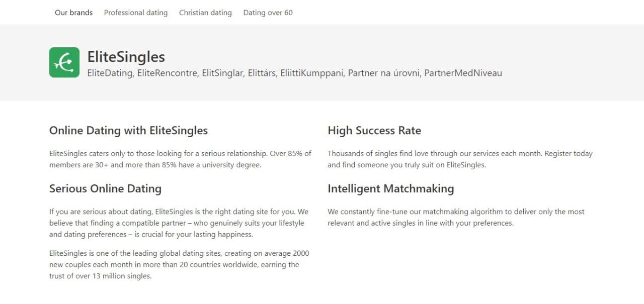Click the green EliteSingles logo icon
The height and width of the screenshot is (304, 644).
(x=64, y=62)
